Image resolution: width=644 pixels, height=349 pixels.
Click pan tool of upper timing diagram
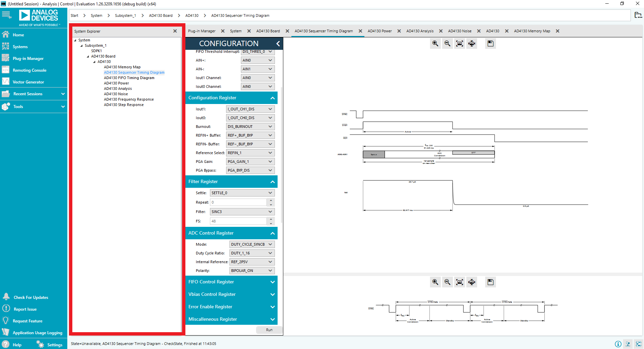pyautogui.click(x=472, y=43)
